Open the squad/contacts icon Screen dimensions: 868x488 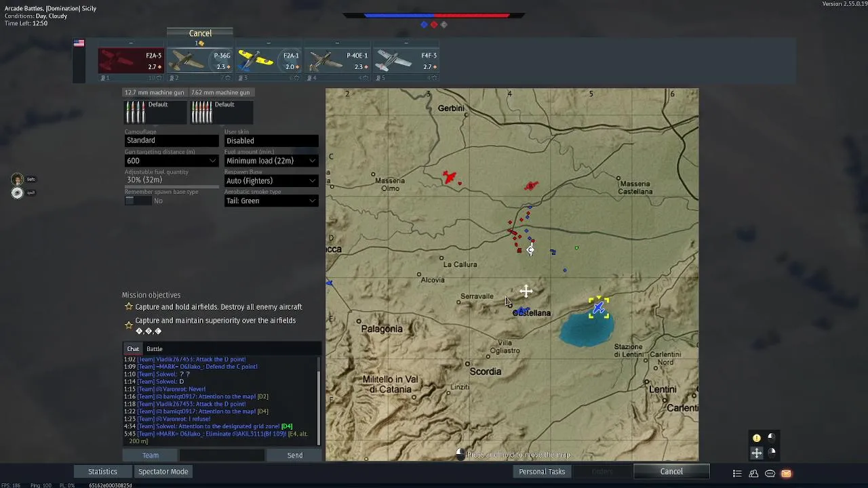[x=753, y=473]
